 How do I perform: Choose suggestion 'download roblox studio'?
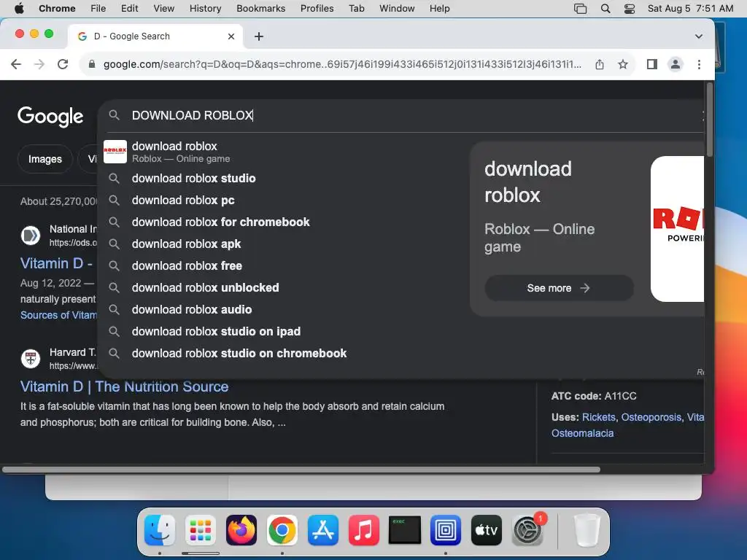coord(284,178)
